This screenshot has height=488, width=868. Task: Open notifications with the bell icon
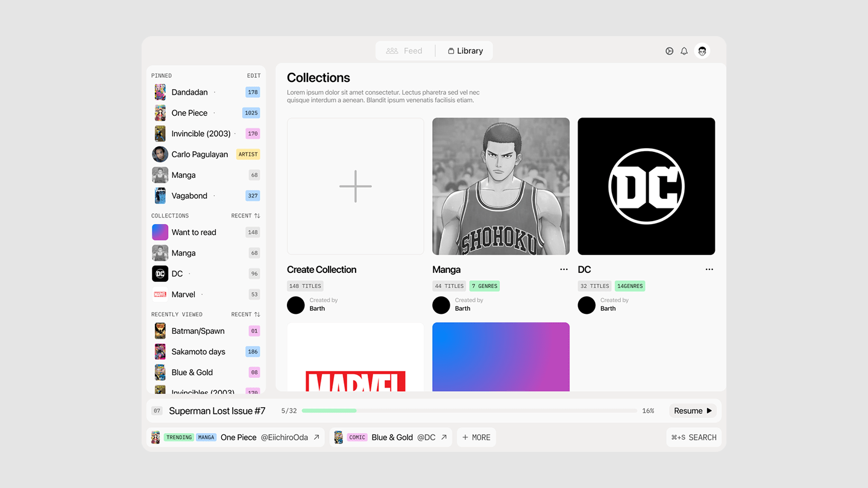684,51
